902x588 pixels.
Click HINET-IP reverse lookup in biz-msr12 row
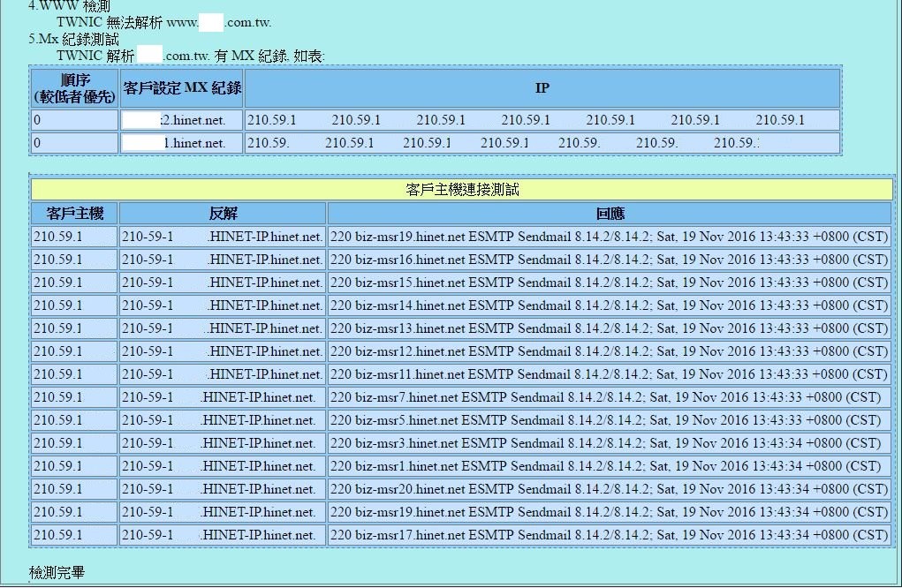pos(223,351)
